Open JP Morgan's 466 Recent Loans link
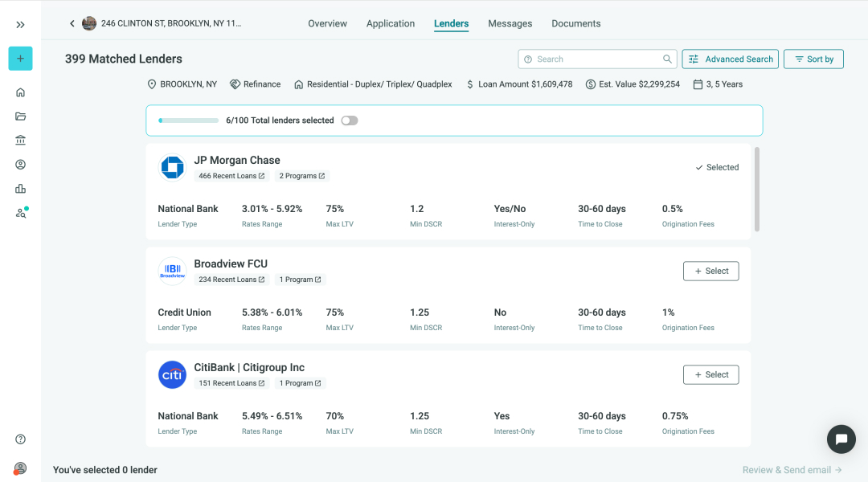The image size is (868, 482). coord(231,176)
